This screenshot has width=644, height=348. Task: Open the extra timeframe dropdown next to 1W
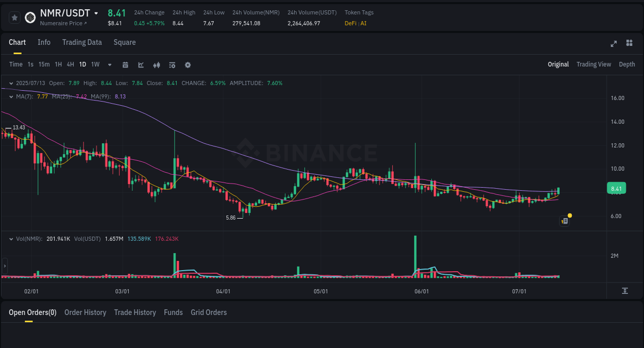109,64
